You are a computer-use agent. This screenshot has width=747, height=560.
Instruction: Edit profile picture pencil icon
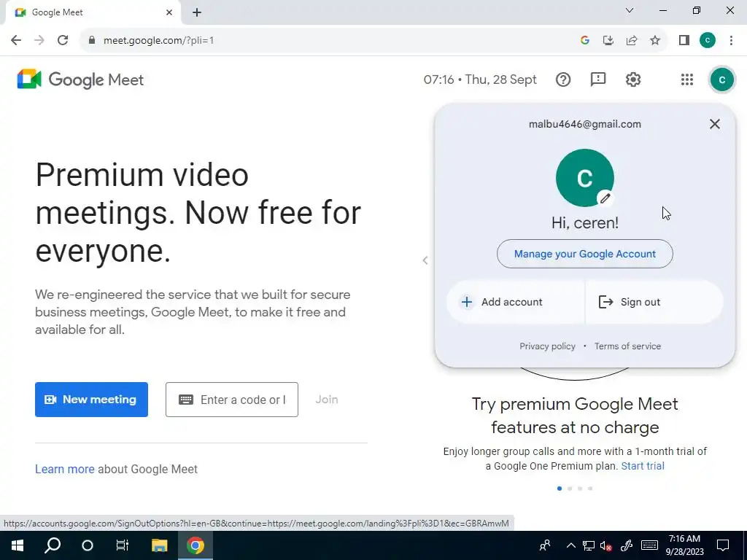(605, 198)
